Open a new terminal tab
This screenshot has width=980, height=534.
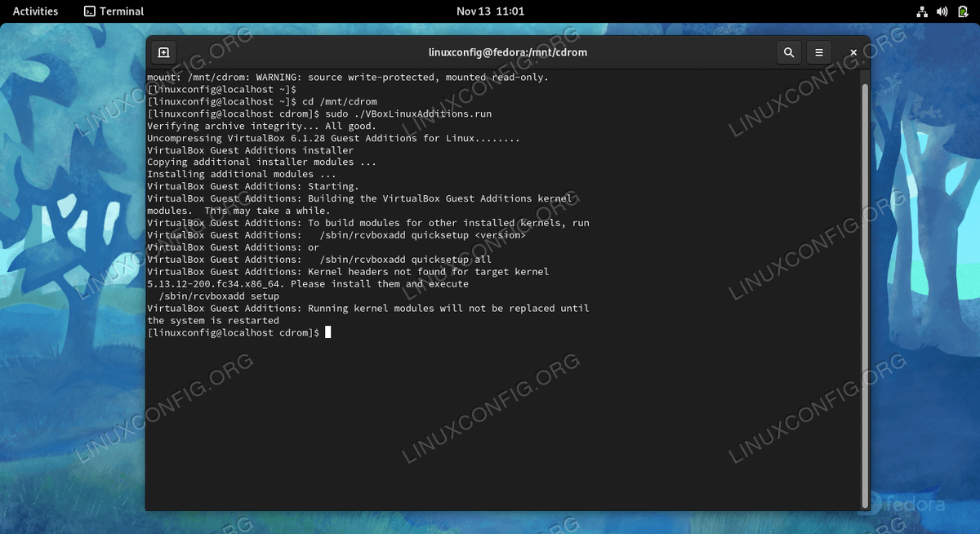click(163, 52)
